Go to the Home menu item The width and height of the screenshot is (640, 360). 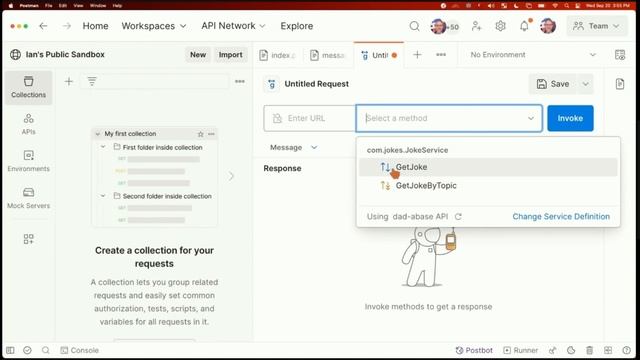point(96,26)
